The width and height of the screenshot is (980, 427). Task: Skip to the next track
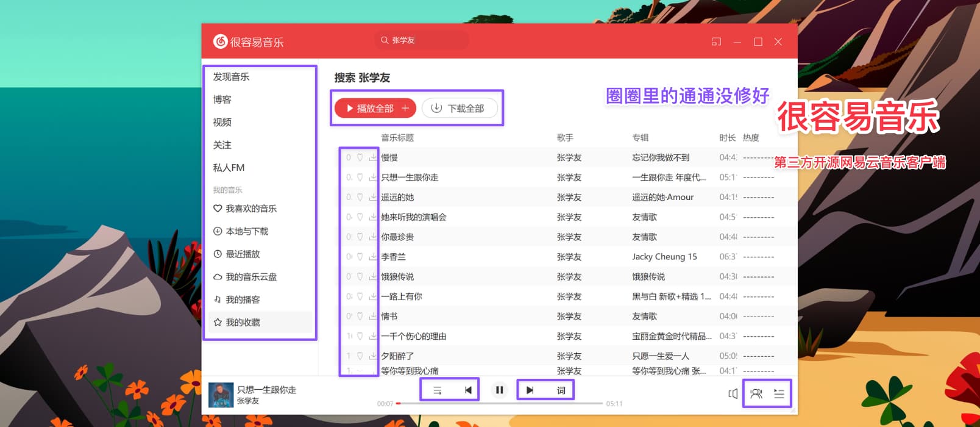(x=530, y=390)
